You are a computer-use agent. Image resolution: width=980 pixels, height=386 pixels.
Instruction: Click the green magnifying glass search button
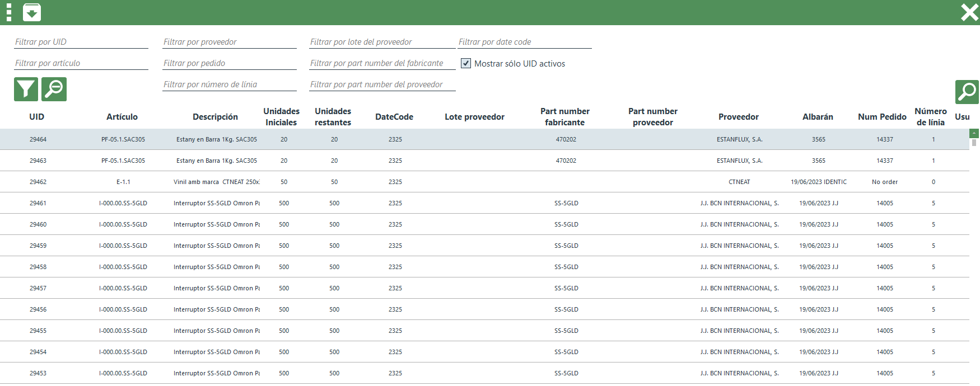pos(967,92)
